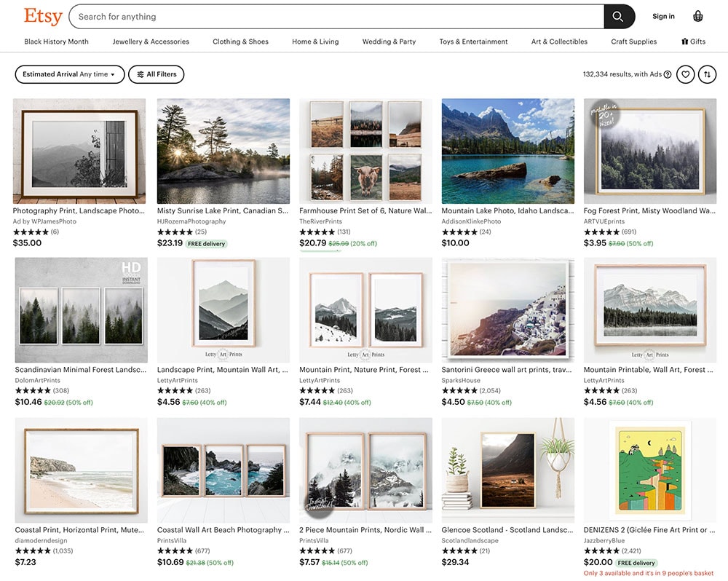Open Glencoe Scotland landscape thumbnail
The image size is (728, 581).
(508, 470)
